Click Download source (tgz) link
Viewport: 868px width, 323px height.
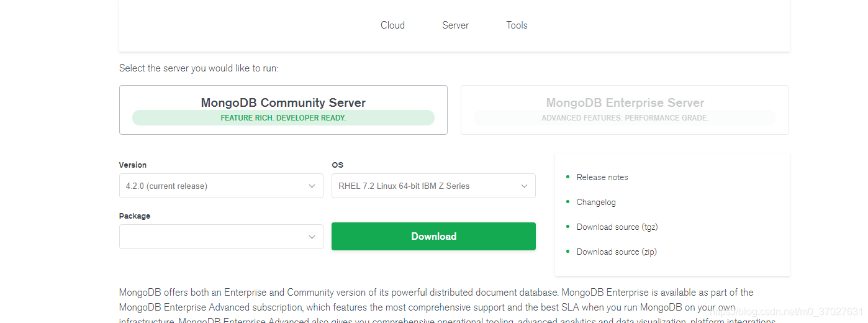pos(617,227)
